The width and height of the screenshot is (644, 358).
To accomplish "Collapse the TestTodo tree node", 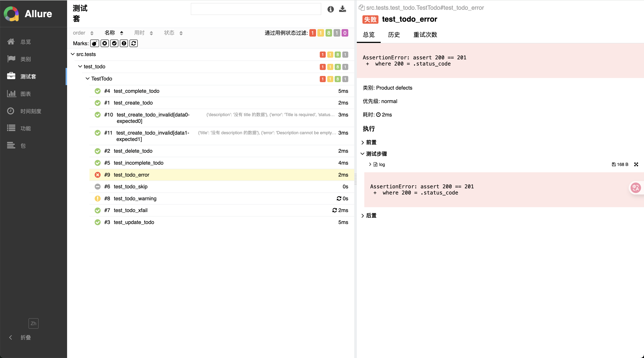I will (x=88, y=79).
